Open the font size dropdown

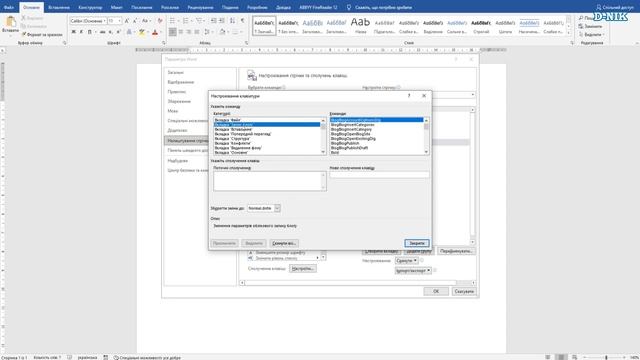click(119, 21)
